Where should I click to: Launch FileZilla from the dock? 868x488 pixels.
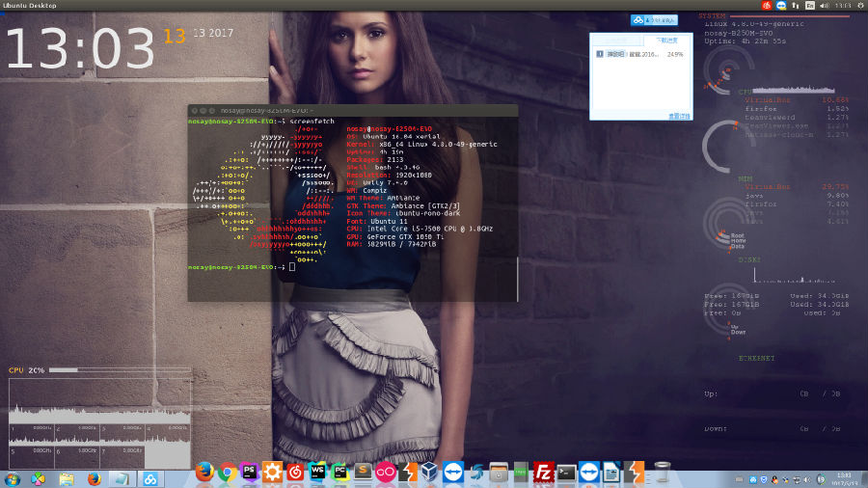(x=544, y=472)
